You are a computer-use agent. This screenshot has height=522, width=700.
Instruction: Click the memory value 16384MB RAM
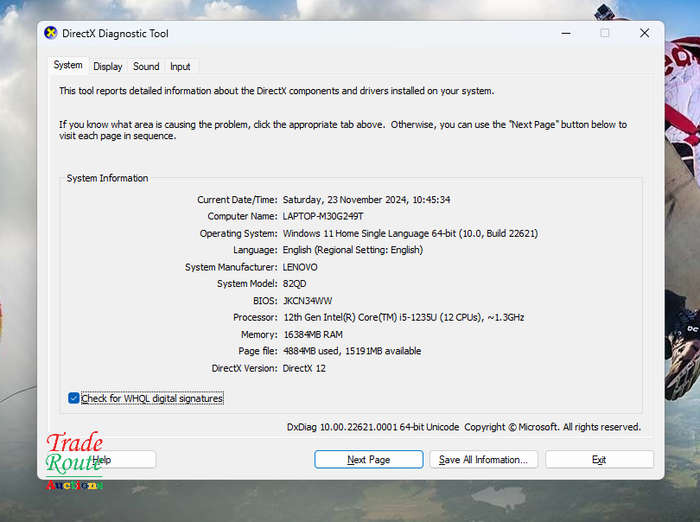pos(313,334)
